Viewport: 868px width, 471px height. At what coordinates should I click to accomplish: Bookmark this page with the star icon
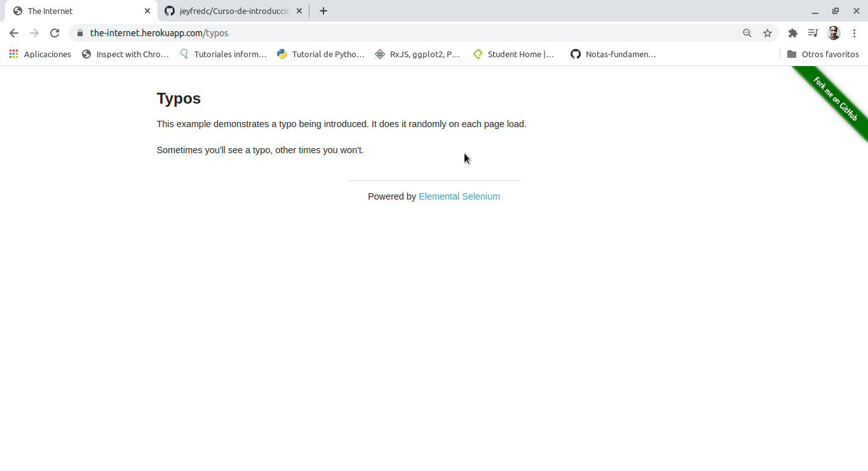(x=768, y=33)
